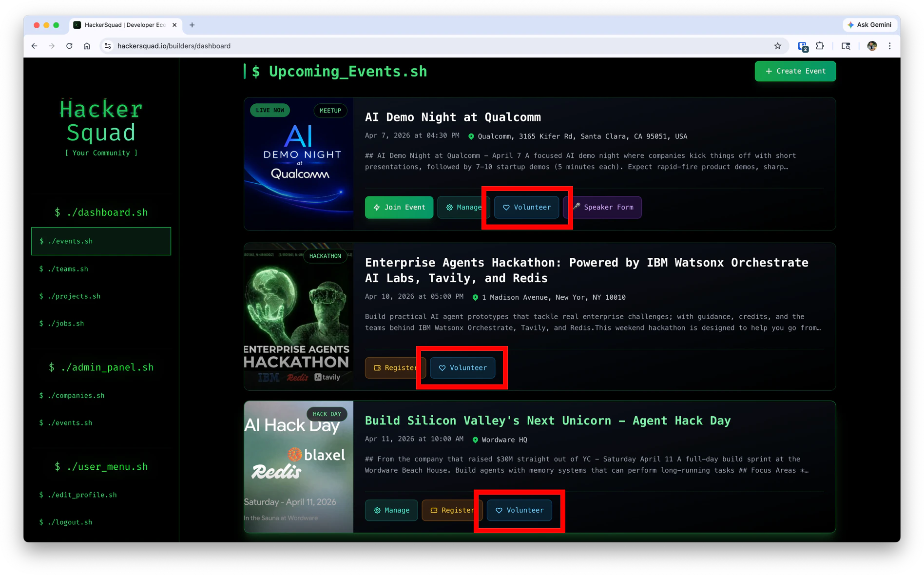The image size is (924, 575).
Task: Open Speaker Form for AI Demo Night
Action: [x=603, y=207]
